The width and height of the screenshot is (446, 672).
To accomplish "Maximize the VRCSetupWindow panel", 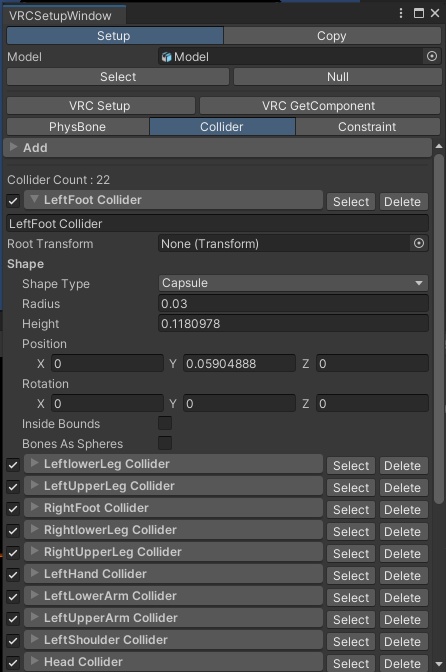I will tap(419, 13).
